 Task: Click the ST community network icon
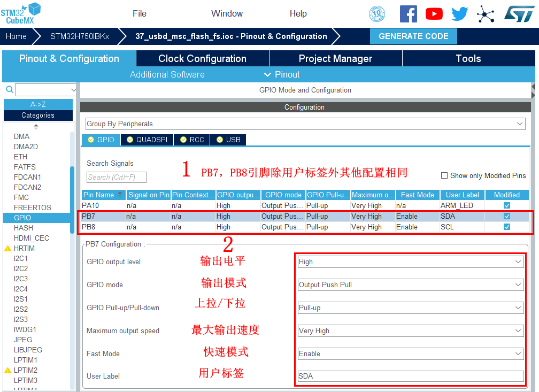(486, 14)
